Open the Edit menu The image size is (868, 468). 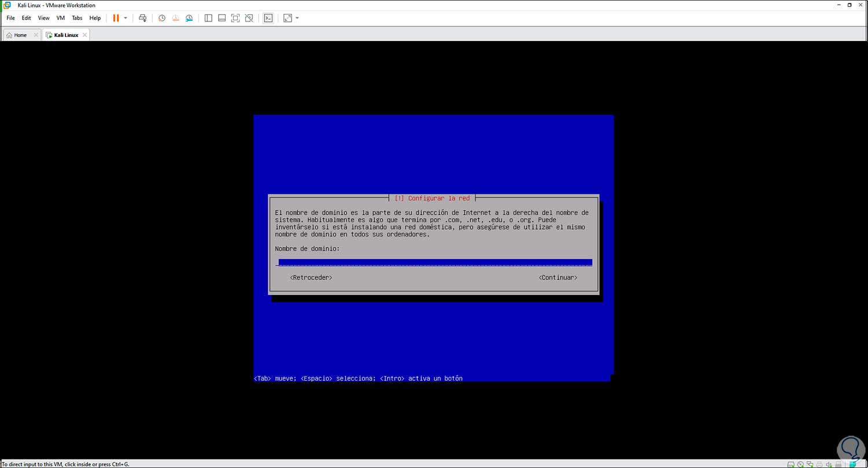pyautogui.click(x=27, y=18)
